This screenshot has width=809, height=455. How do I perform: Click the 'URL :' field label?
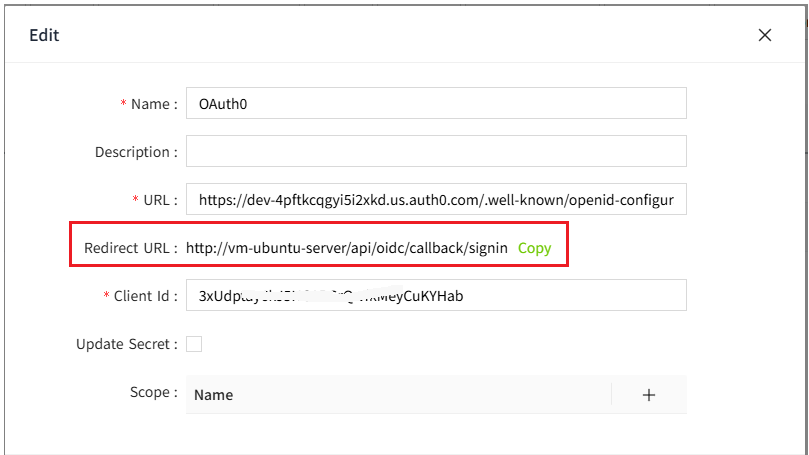(x=160, y=200)
